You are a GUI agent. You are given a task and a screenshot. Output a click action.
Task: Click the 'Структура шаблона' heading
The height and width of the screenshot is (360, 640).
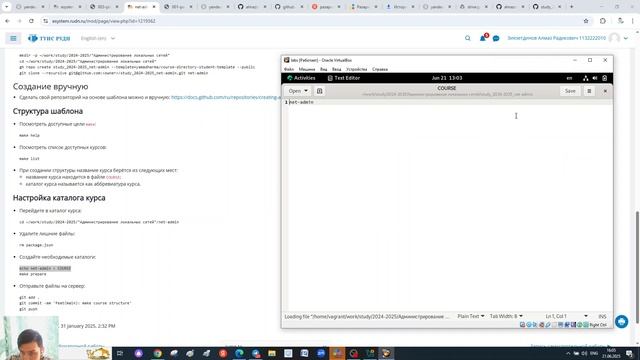pyautogui.click(x=48, y=111)
